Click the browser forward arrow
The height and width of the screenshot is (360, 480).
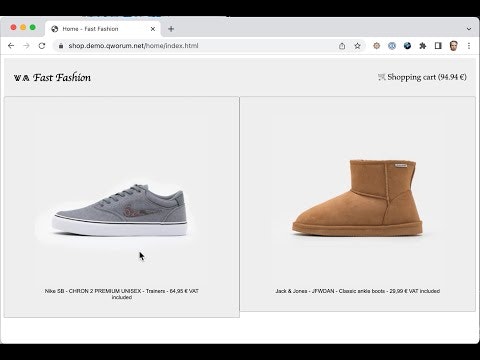pyautogui.click(x=26, y=46)
